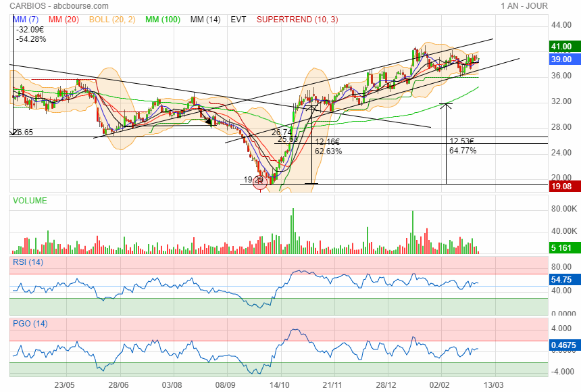Select the -4.000 PGO axis label
The height and width of the screenshot is (392, 581).
pos(561,372)
